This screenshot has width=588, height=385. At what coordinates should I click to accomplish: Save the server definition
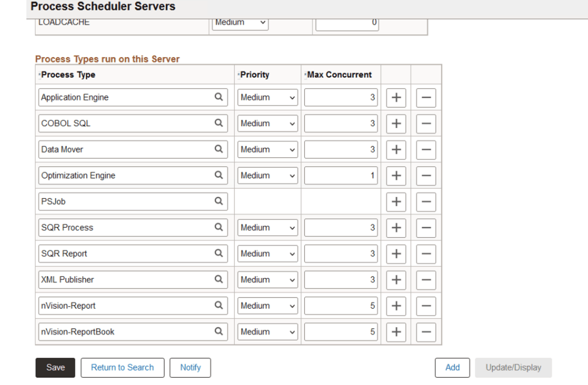55,367
